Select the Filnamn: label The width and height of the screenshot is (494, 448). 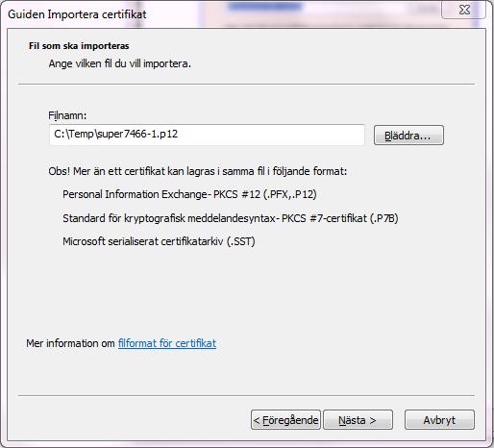coord(67,115)
